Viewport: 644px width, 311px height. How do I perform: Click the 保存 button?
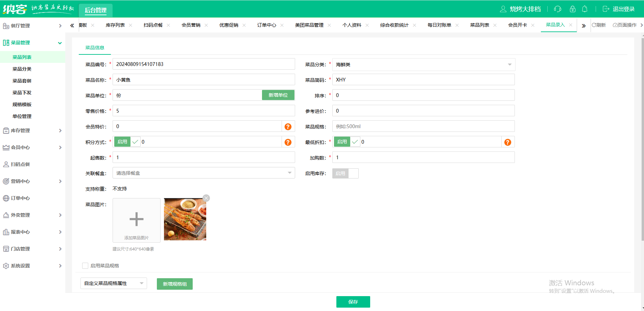[x=353, y=302]
